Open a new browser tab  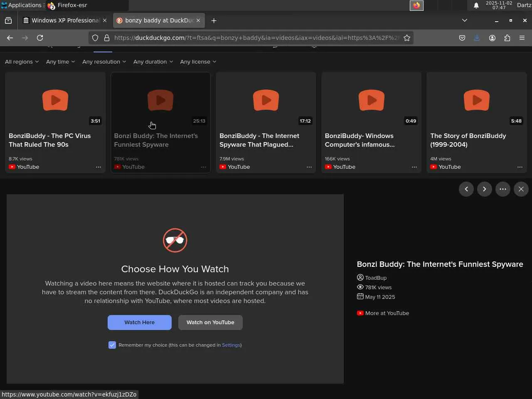[x=214, y=20]
